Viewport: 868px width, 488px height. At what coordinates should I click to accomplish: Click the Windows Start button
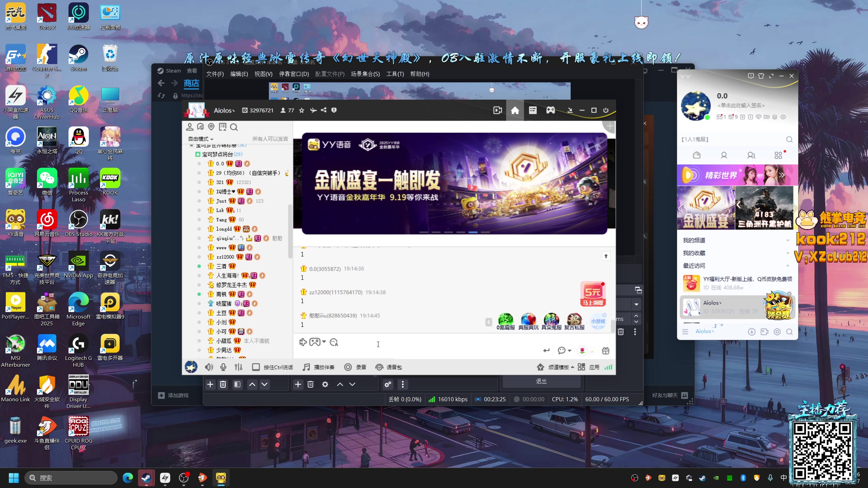pyautogui.click(x=14, y=478)
